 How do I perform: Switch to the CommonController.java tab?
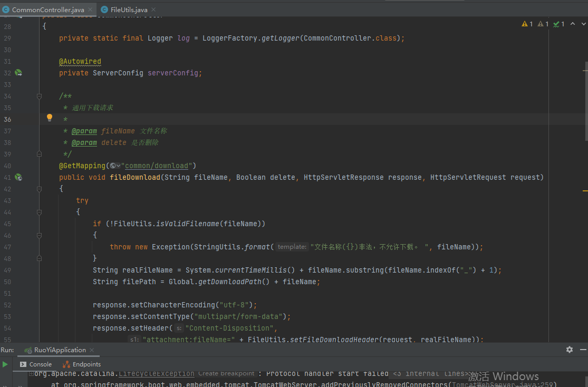point(48,9)
